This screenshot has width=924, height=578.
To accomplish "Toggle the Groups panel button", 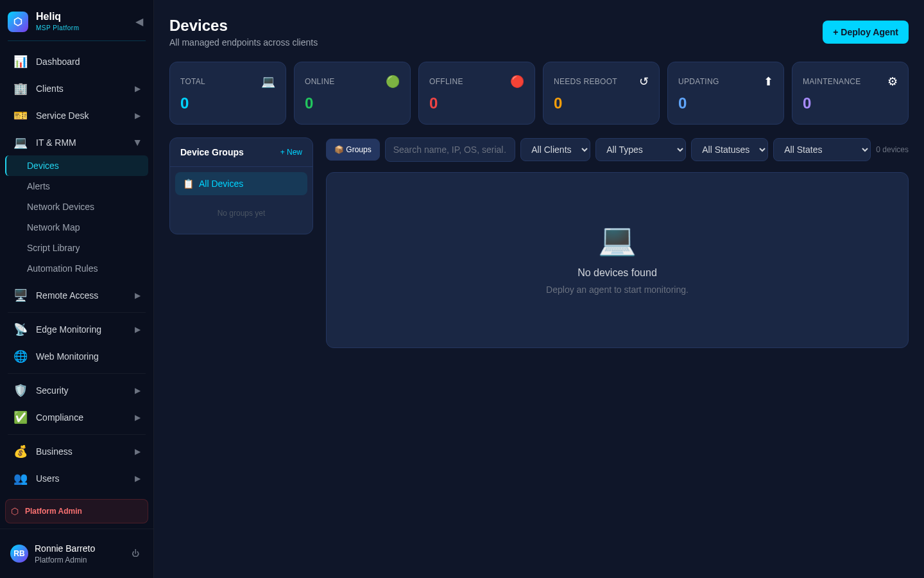I will tap(353, 150).
